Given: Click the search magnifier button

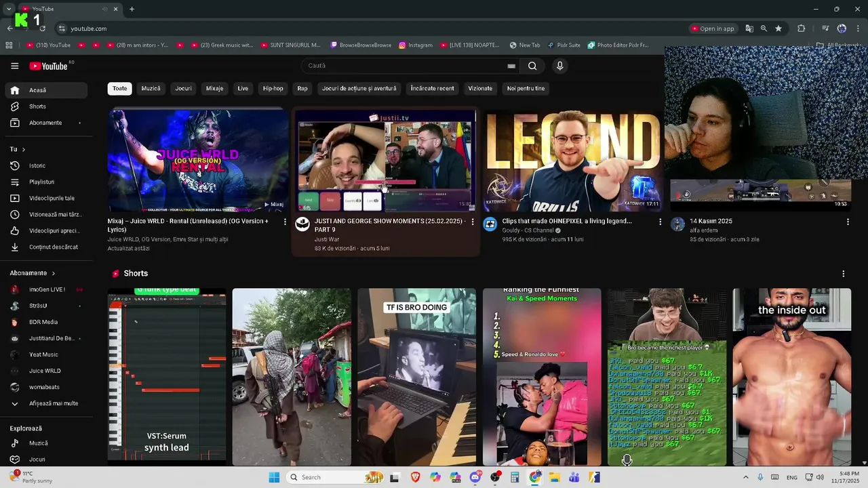Looking at the screenshot, I should click(x=532, y=66).
